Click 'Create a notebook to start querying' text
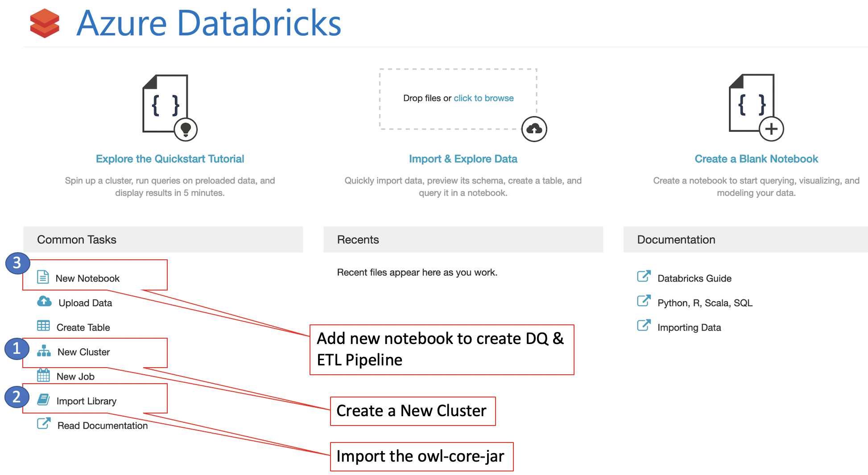The image size is (868, 475). pyautogui.click(x=756, y=187)
